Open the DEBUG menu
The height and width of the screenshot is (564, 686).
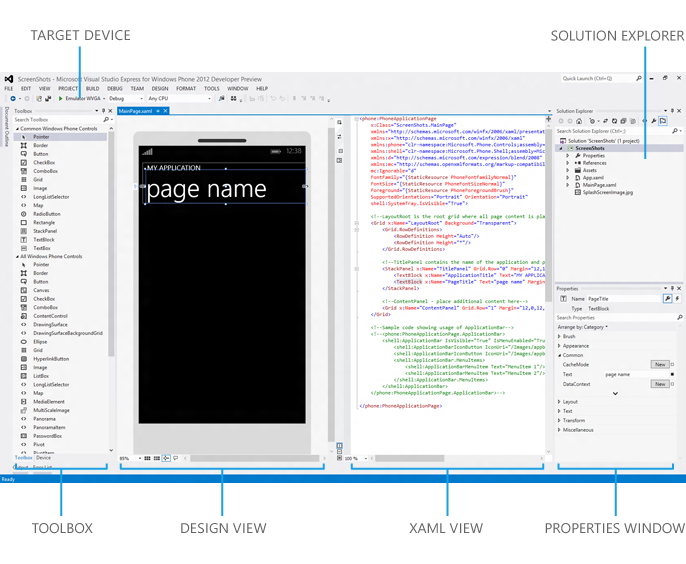[x=115, y=88]
